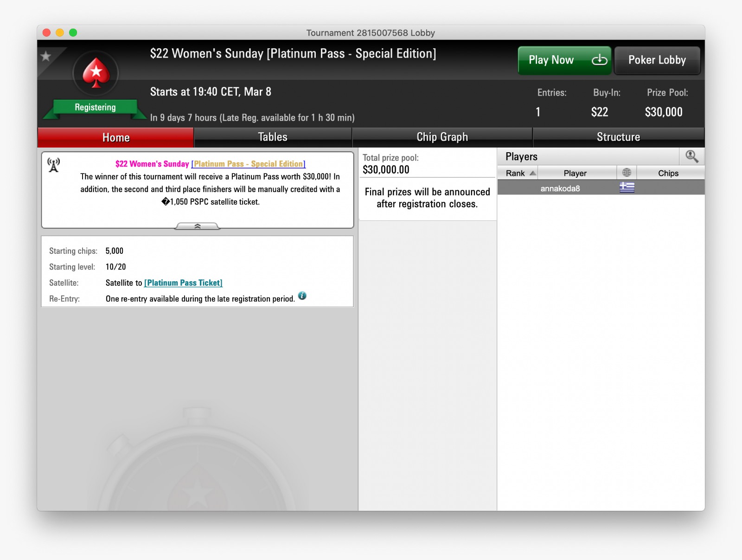Collapse the tournament announcement panel
Image resolution: width=742 pixels, height=560 pixels.
[197, 226]
